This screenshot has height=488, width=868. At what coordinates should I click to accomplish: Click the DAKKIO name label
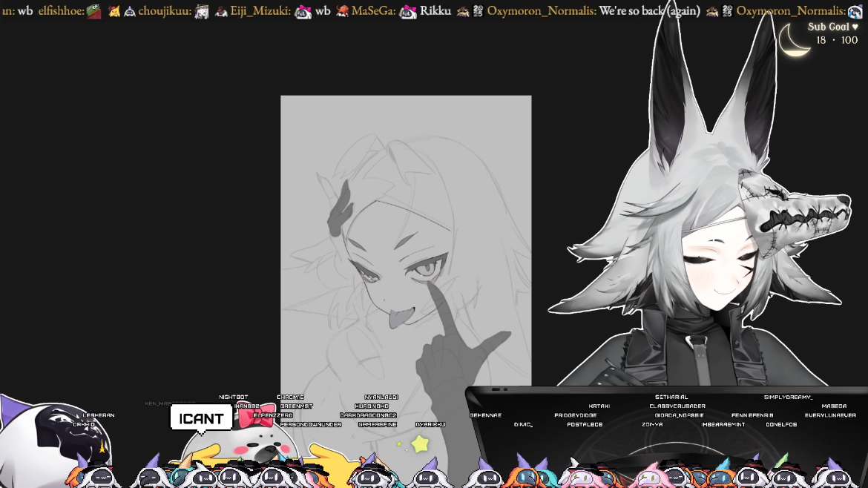(84, 425)
